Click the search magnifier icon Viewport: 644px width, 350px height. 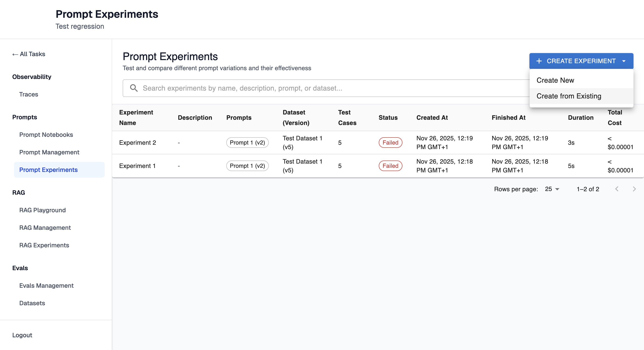coord(134,88)
